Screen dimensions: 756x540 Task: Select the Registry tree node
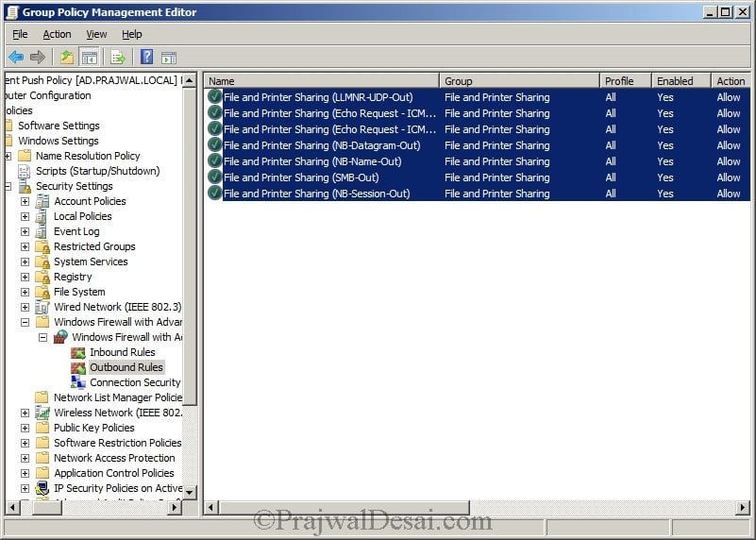coord(73,277)
